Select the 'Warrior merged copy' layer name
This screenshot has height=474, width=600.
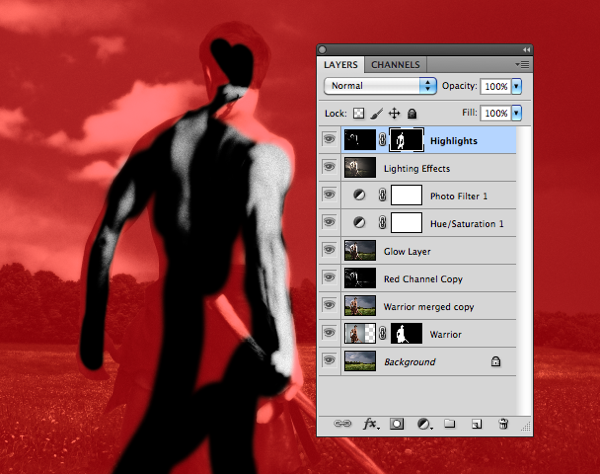[x=429, y=307]
